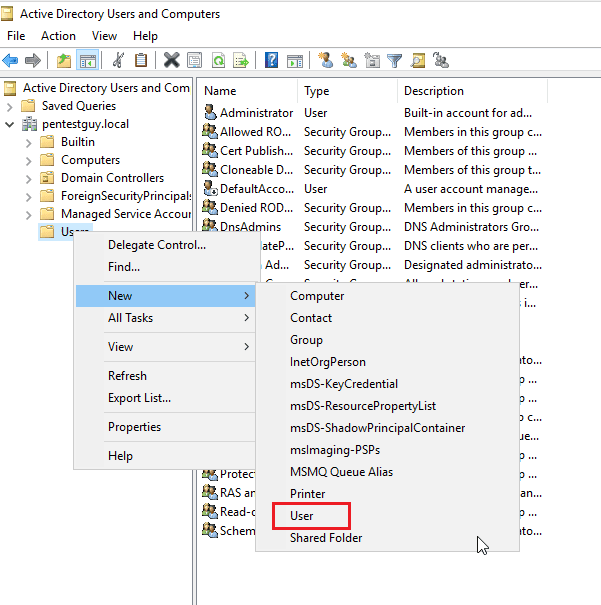Viewport: 601px width, 605px height.
Task: Click the Administrator user icon in list
Action: point(210,112)
